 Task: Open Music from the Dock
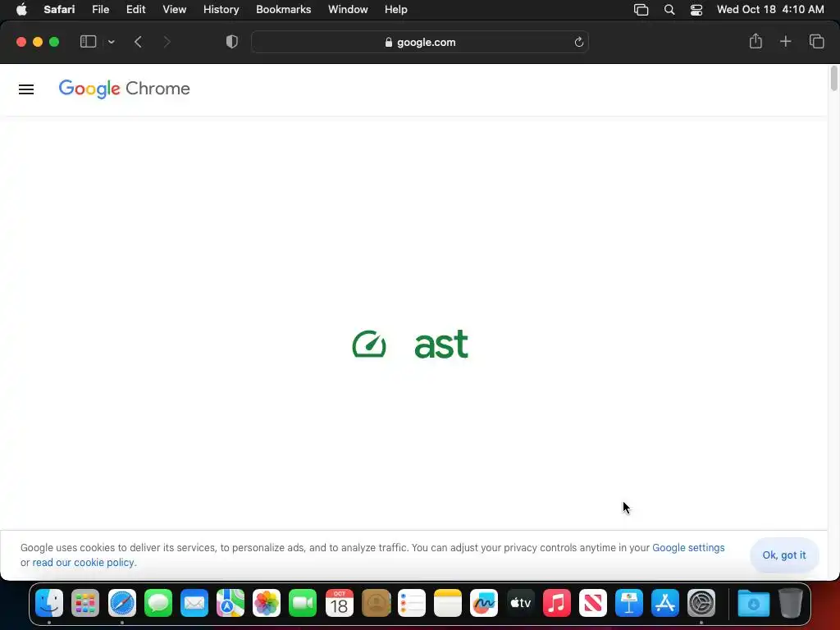(x=557, y=603)
